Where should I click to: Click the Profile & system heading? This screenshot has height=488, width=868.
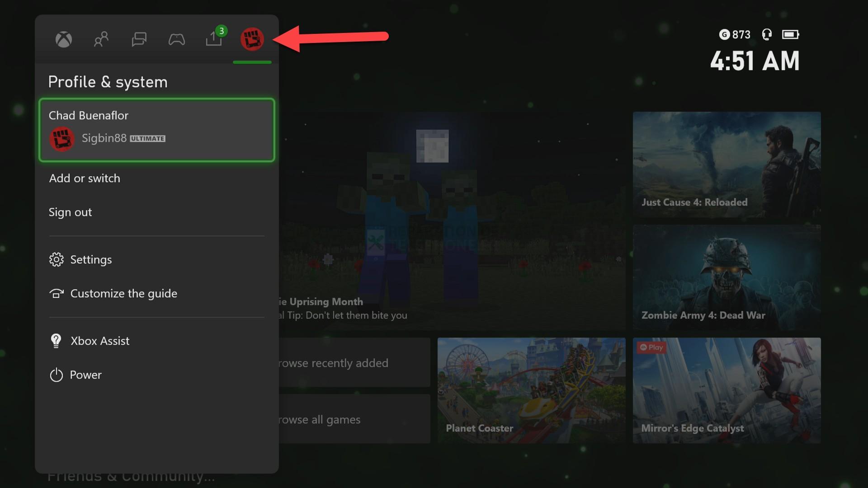click(x=108, y=82)
